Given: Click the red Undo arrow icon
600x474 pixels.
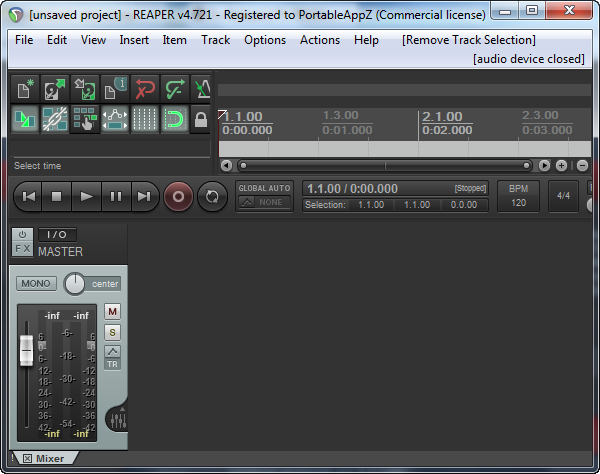Looking at the screenshot, I should click(x=144, y=89).
